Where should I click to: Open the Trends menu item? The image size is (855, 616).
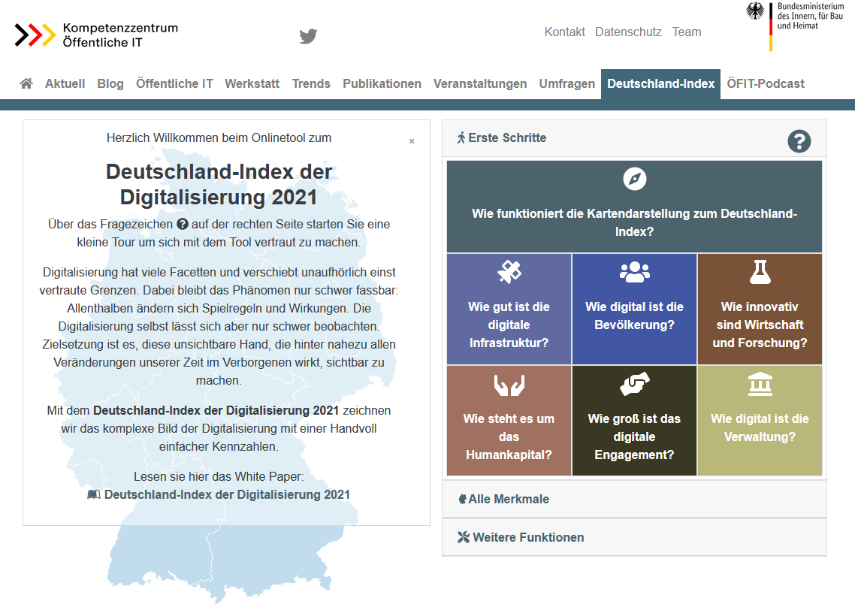click(311, 83)
